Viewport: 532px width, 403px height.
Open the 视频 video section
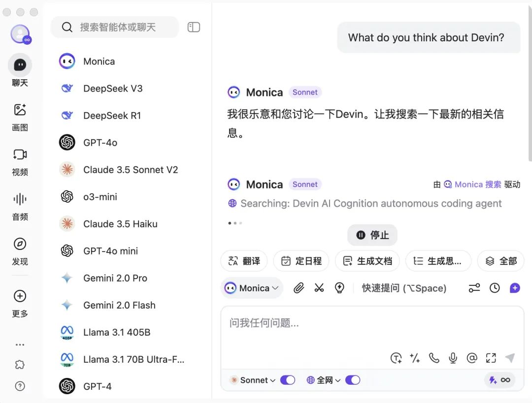point(20,162)
